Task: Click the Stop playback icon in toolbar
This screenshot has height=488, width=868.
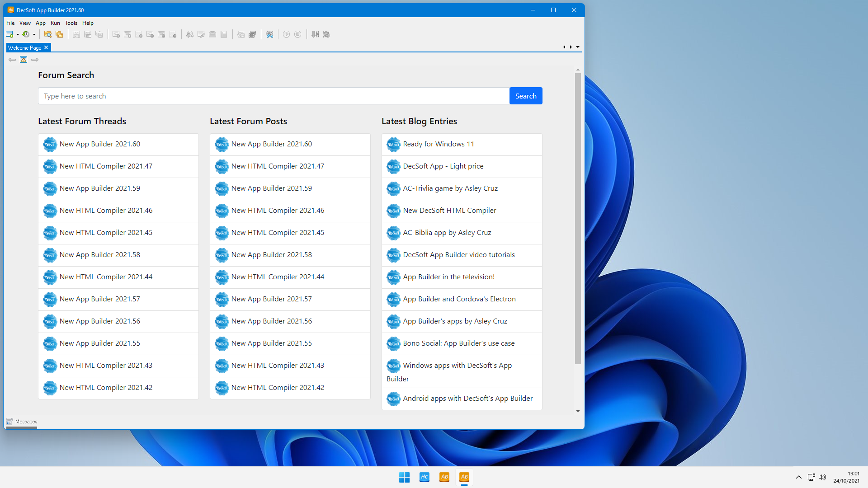Action: coord(297,34)
